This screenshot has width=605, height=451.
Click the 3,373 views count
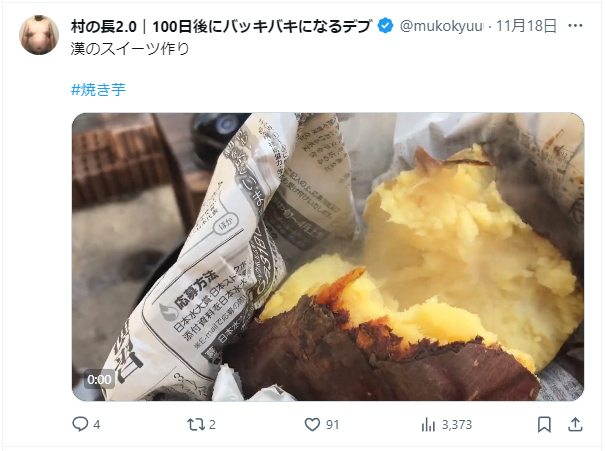click(x=457, y=425)
